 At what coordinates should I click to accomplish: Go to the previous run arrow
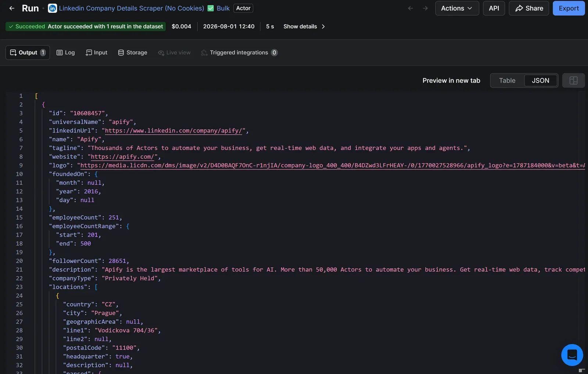(x=410, y=8)
